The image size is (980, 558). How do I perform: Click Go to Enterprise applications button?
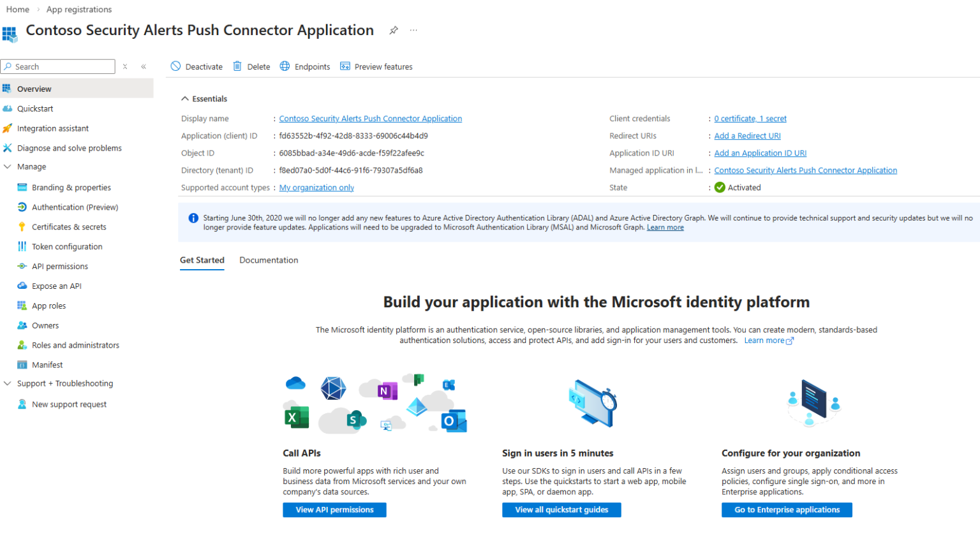[x=787, y=510]
